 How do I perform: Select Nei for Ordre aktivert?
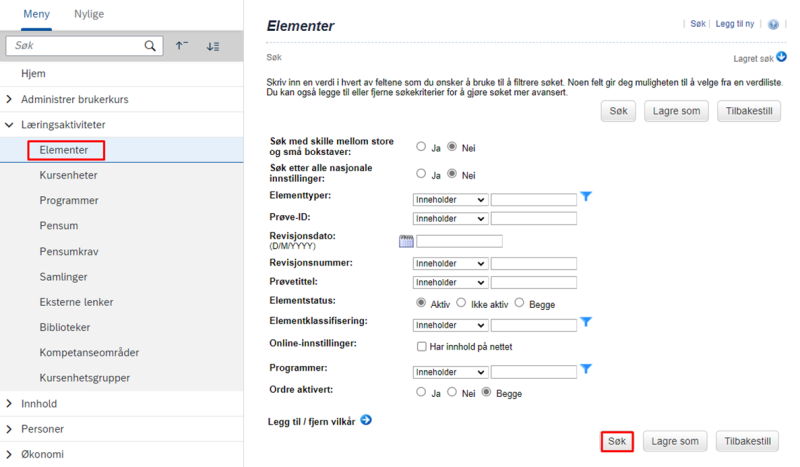pos(452,392)
